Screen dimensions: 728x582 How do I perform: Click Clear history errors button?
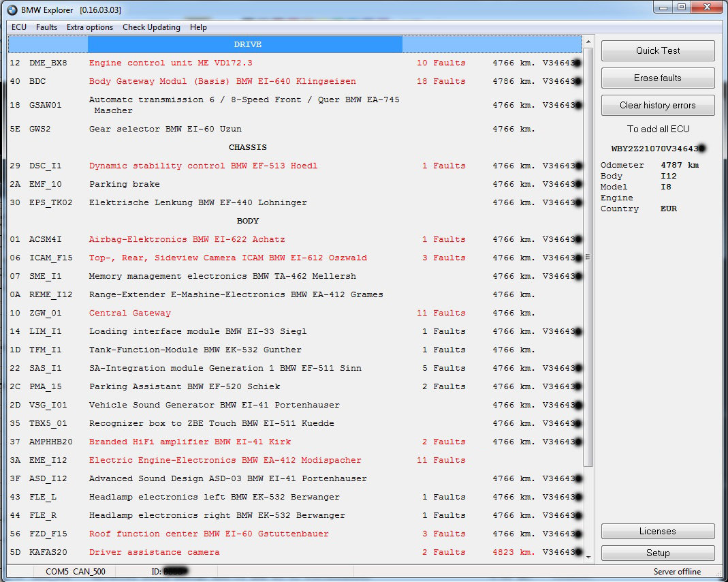657,105
